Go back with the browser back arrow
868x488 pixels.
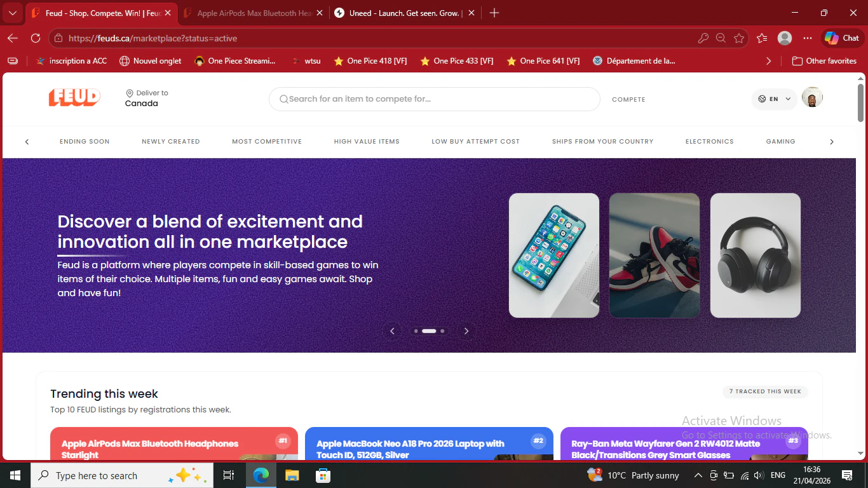[13, 38]
